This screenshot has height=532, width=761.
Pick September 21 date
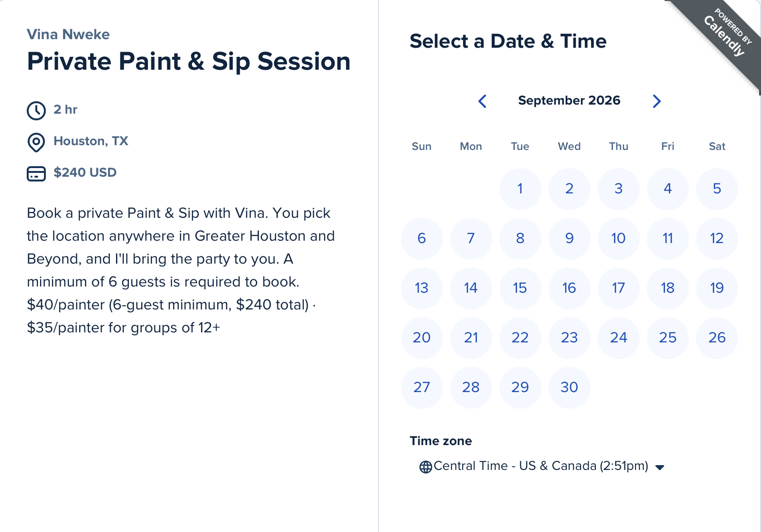click(x=471, y=338)
